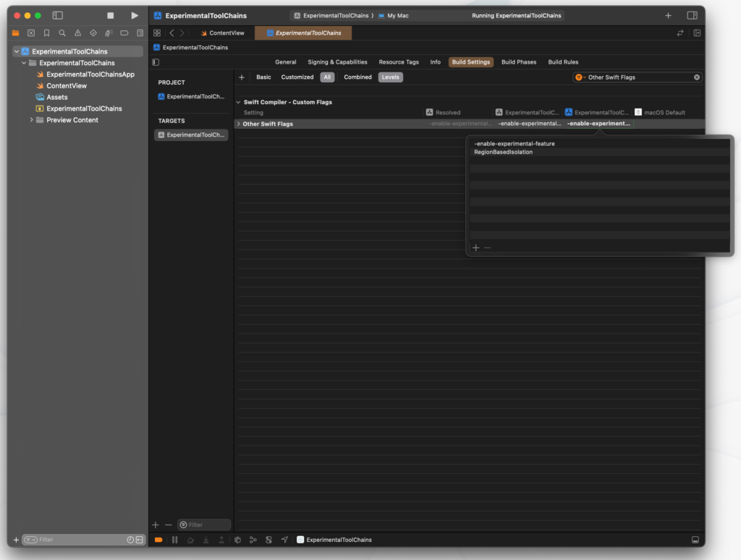Viewport: 741px width, 560px height.
Task: Add a new target with plus
Action: click(x=156, y=525)
